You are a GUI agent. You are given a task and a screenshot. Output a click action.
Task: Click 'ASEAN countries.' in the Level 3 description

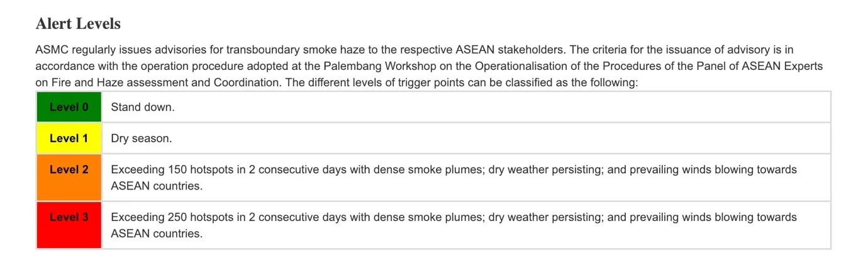tap(157, 234)
